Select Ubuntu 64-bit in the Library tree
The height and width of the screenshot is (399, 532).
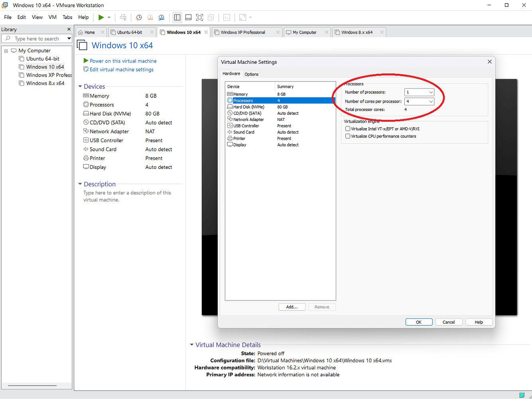43,59
